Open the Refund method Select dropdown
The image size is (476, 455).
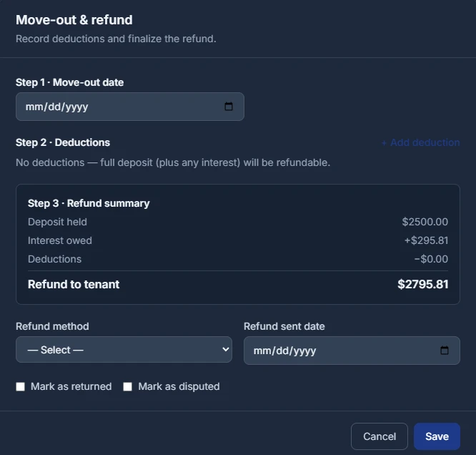(124, 350)
